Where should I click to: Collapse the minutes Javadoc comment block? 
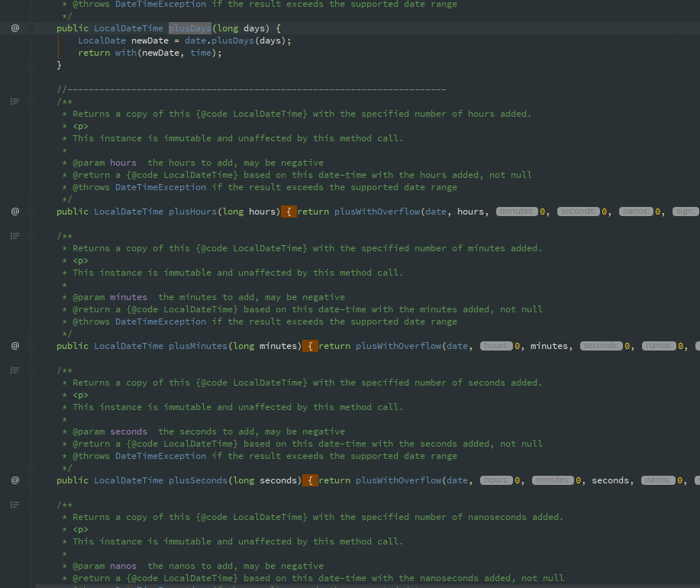tap(31, 236)
